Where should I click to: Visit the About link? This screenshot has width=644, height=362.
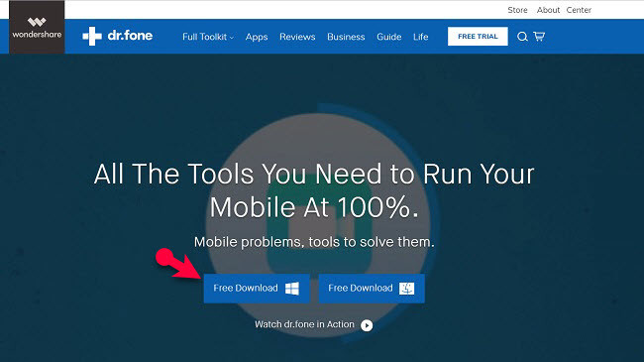(x=548, y=10)
